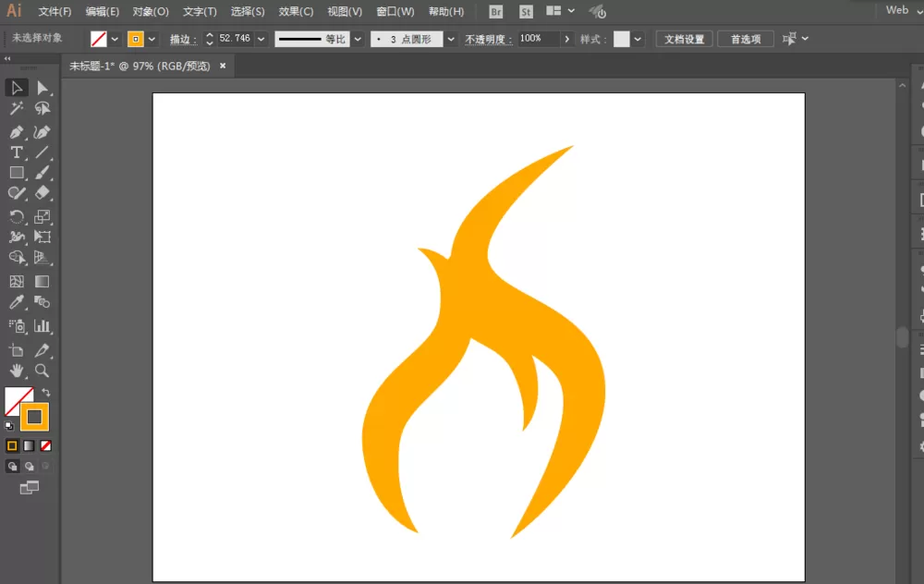Viewport: 924px width, 584px height.
Task: Select the Shape Builder tool
Action: click(17, 258)
